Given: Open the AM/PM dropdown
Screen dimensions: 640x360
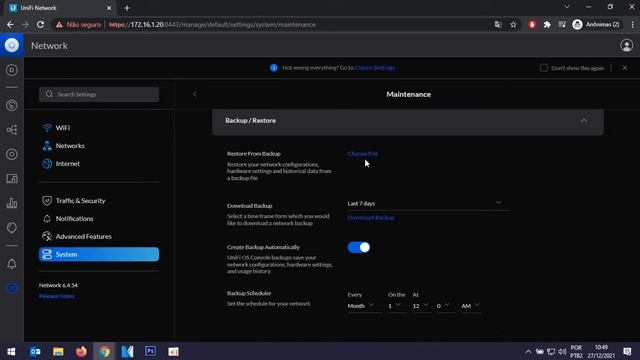Looking at the screenshot, I should (x=471, y=306).
